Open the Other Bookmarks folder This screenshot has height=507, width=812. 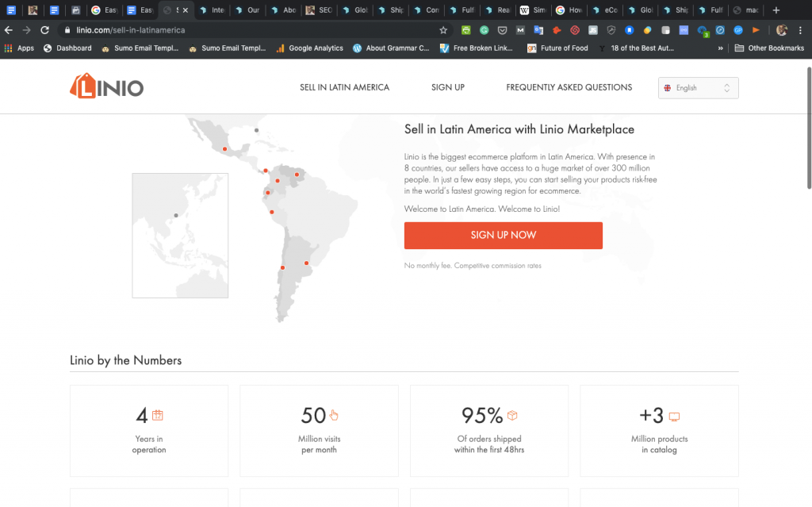pos(769,48)
